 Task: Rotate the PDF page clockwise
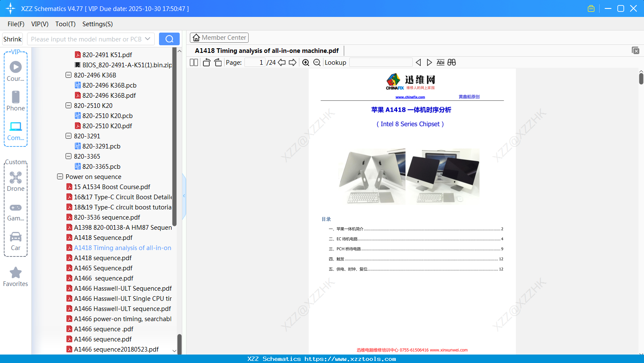tap(218, 63)
